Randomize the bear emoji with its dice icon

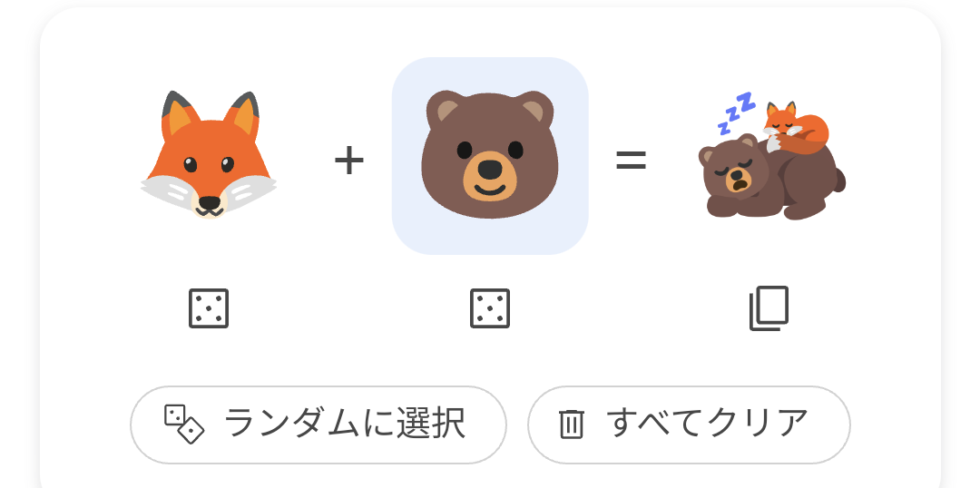pyautogui.click(x=490, y=308)
